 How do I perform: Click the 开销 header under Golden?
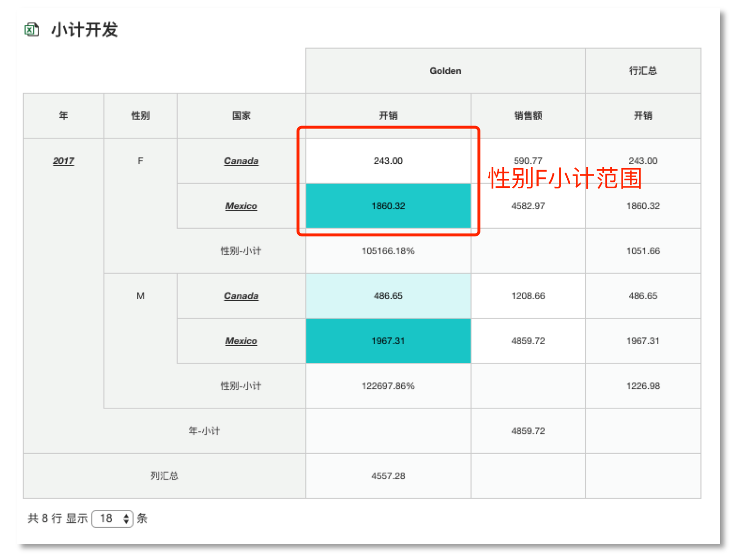click(x=388, y=116)
